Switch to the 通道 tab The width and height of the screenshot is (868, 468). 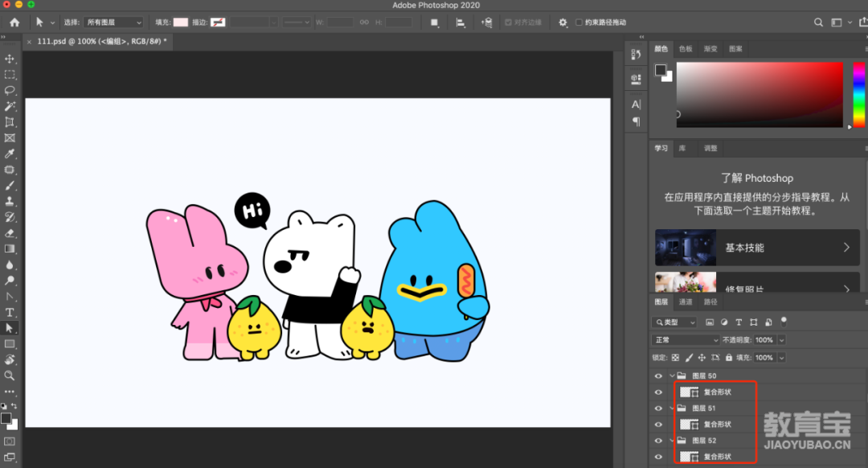(x=686, y=302)
